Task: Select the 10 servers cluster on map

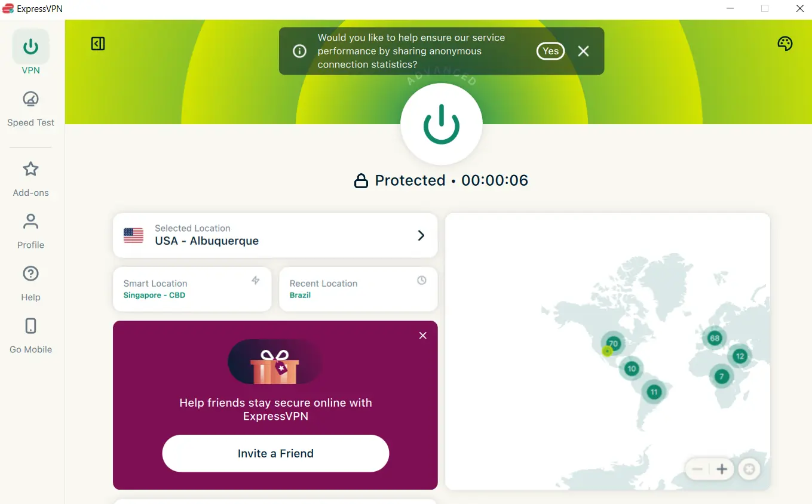Action: pyautogui.click(x=632, y=368)
